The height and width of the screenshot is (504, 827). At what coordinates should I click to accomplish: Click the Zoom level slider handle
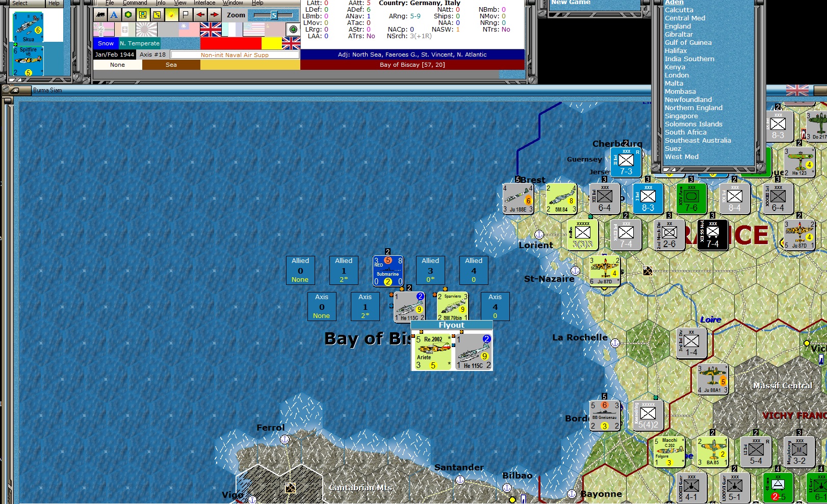point(274,15)
